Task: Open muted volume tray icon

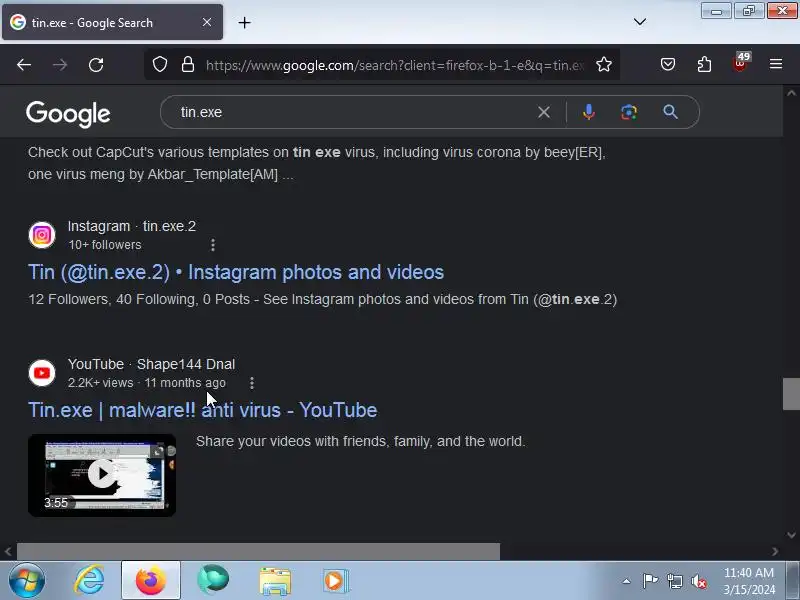Action: pos(699,581)
